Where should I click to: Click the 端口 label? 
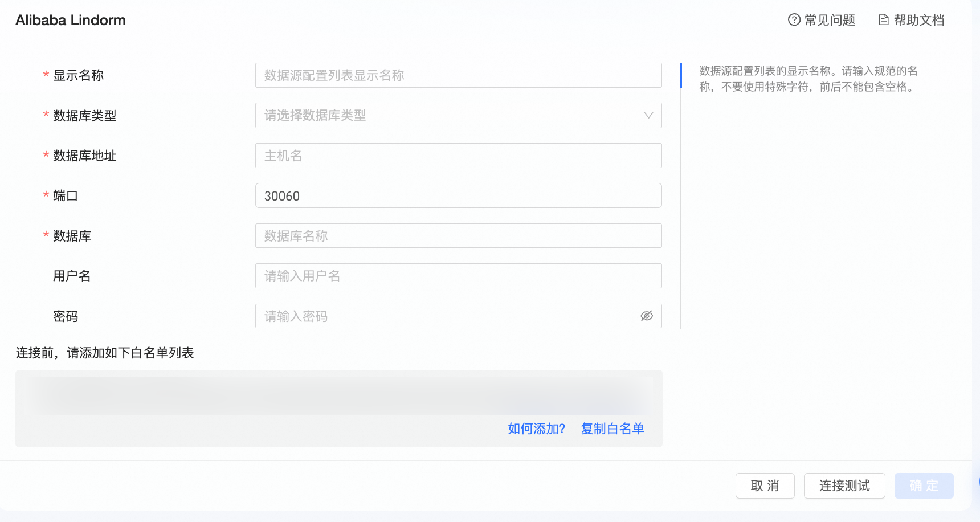(x=66, y=195)
